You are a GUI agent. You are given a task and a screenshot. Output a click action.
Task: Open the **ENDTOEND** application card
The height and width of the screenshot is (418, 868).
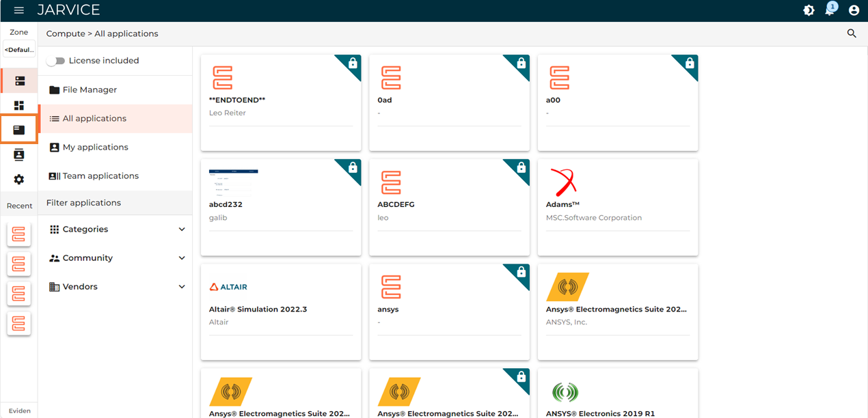(x=281, y=102)
